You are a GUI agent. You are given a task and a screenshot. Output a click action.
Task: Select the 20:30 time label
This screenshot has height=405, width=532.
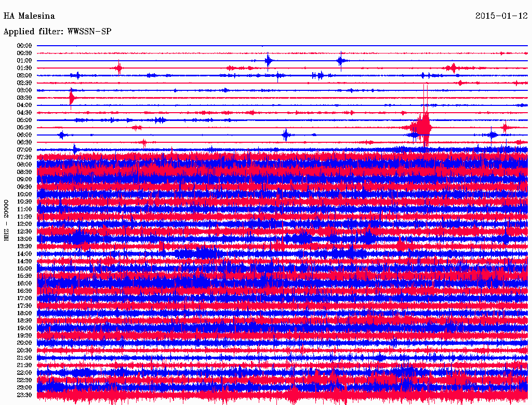coord(24,350)
